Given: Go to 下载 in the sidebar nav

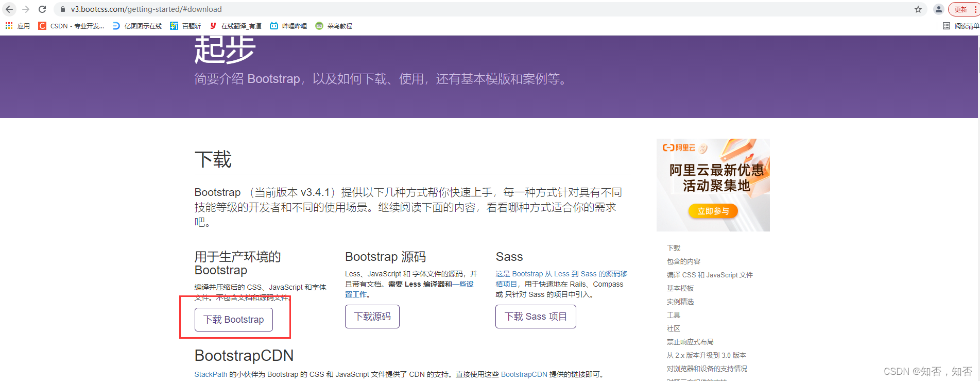Looking at the screenshot, I should point(674,248).
